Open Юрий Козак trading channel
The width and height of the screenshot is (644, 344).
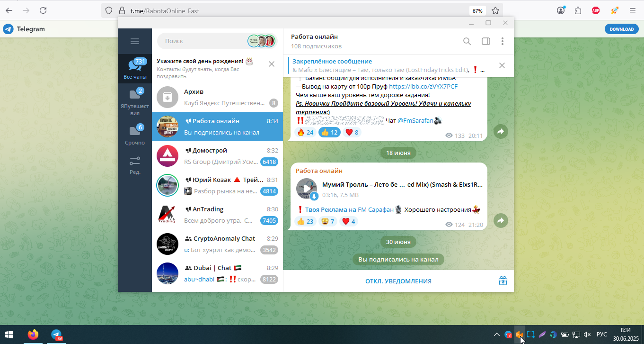click(217, 185)
